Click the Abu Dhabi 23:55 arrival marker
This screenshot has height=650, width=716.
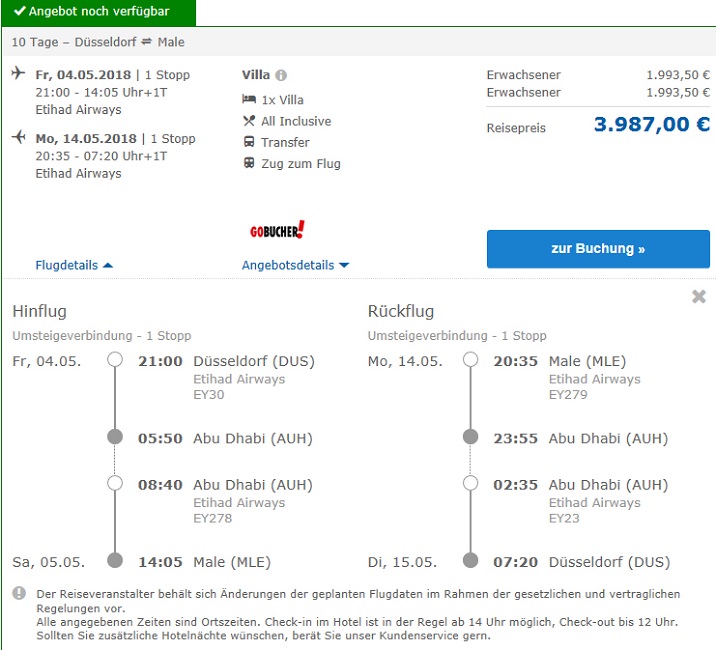470,437
